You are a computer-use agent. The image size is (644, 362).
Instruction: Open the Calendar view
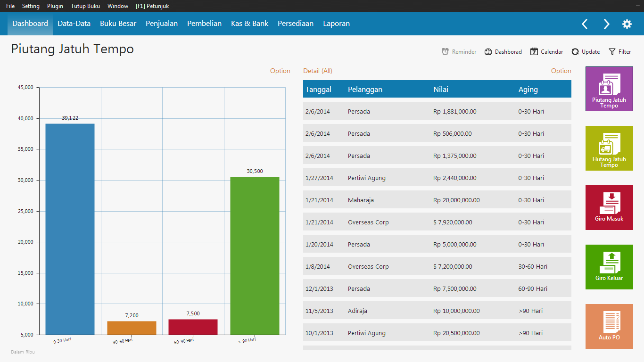tap(546, 52)
